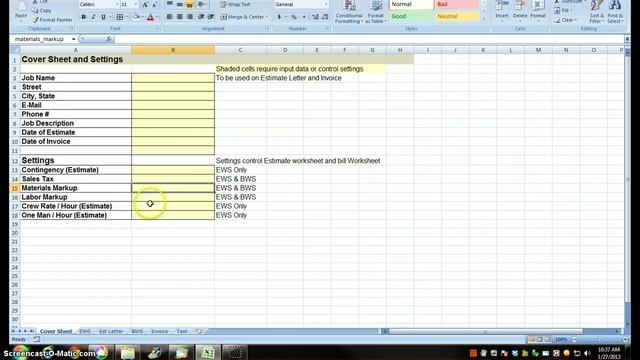This screenshot has height=360, width=640.
Task: Switch to the EWS sheet tab
Action: [x=85, y=331]
